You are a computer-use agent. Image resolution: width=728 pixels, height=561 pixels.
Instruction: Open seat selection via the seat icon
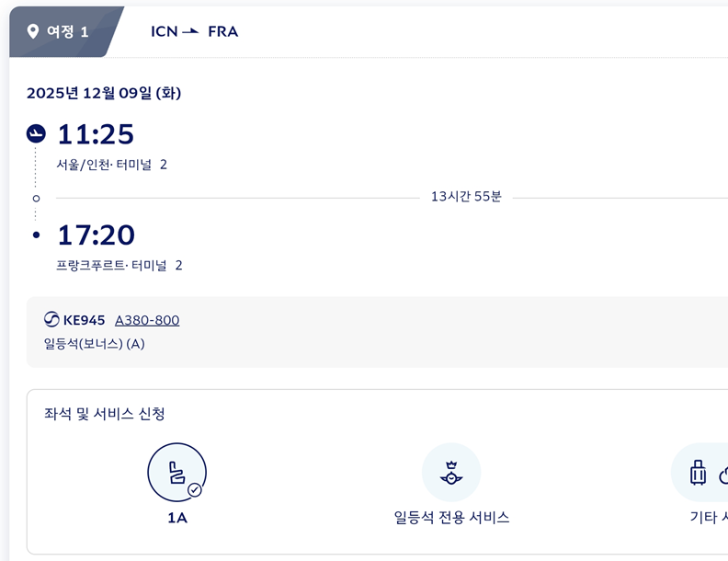coord(176,473)
